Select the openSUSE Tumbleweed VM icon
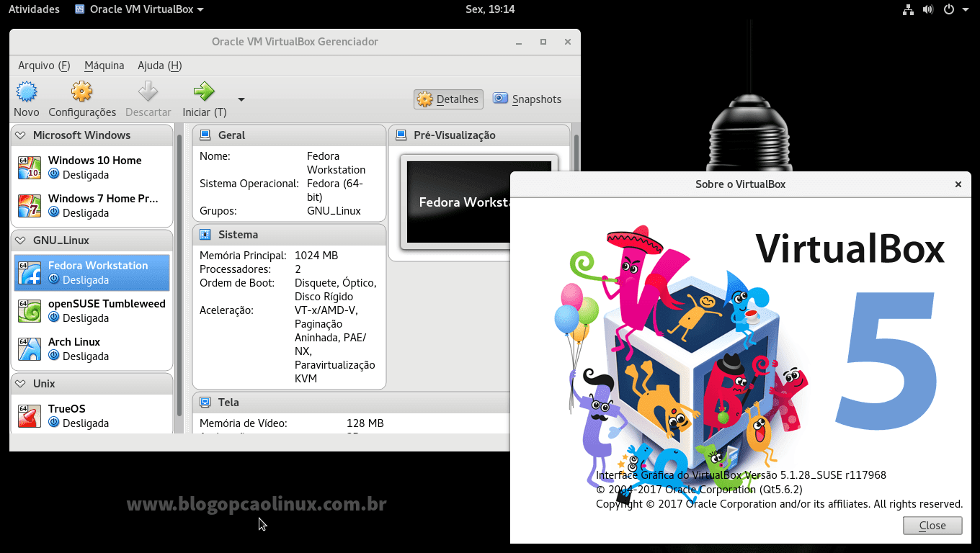The image size is (980, 553). click(30, 311)
